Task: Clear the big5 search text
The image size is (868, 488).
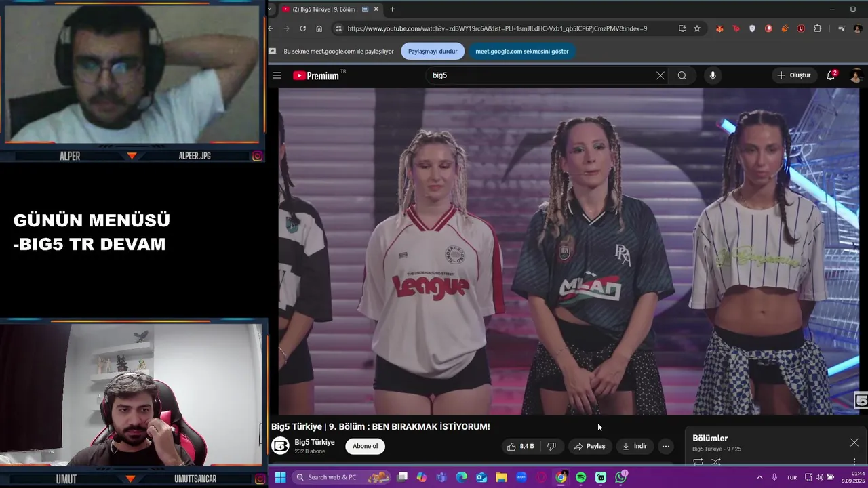Action: pos(660,75)
